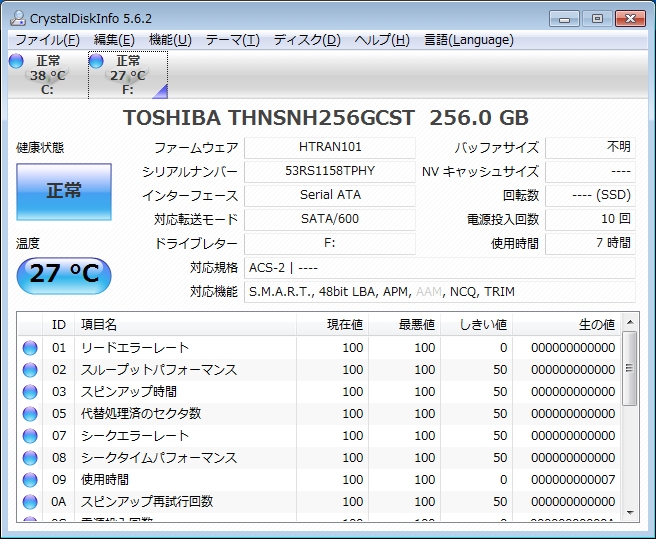
Task: Click status orb for 代替処理済のセクタ数 row
Action: point(30,414)
